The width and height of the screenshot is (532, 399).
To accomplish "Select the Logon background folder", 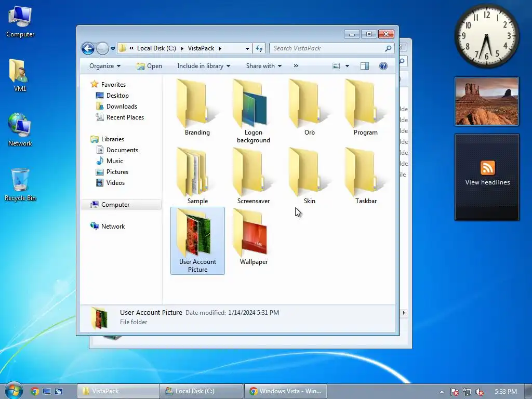I will [254, 111].
